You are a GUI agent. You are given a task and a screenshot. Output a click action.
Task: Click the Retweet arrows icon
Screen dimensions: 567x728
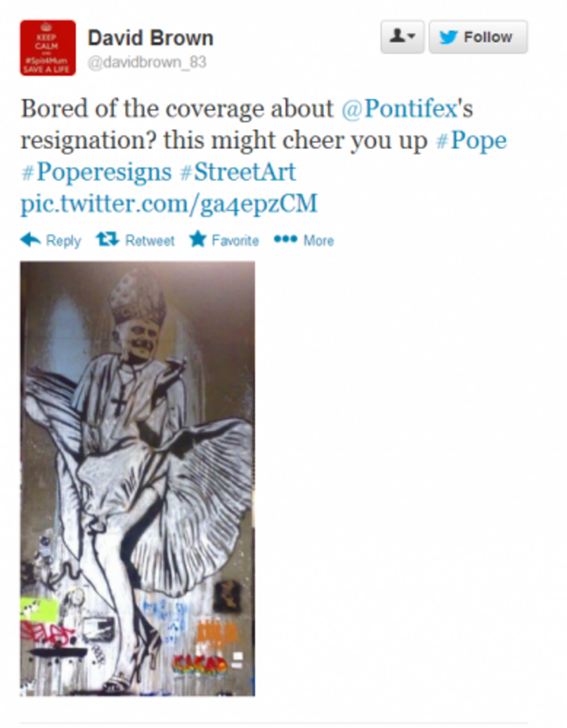click(107, 240)
